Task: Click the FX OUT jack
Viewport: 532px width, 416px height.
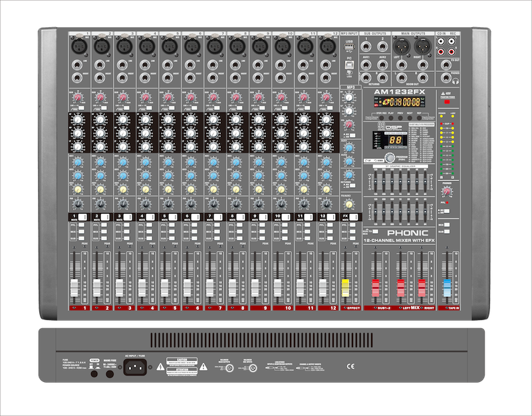Action: point(446,65)
